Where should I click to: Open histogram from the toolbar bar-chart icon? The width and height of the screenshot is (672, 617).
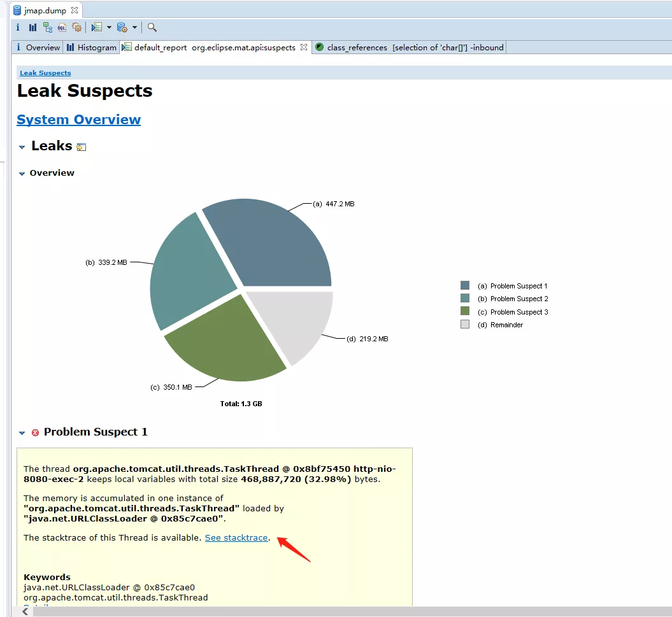[x=32, y=27]
